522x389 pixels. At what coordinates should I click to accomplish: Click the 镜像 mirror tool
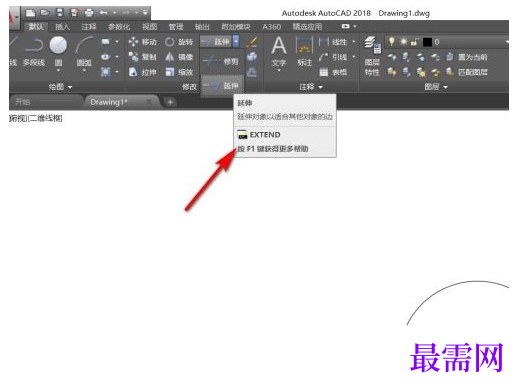(179, 57)
